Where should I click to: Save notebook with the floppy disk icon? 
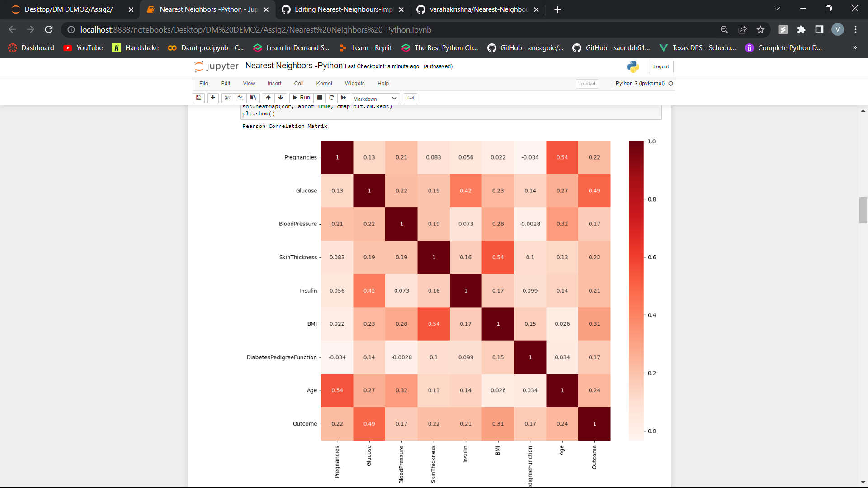(198, 98)
